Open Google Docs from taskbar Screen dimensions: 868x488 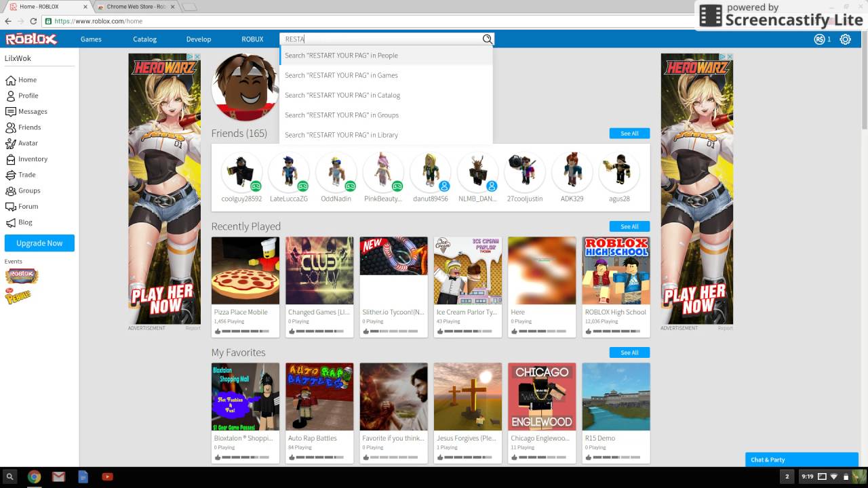83,477
